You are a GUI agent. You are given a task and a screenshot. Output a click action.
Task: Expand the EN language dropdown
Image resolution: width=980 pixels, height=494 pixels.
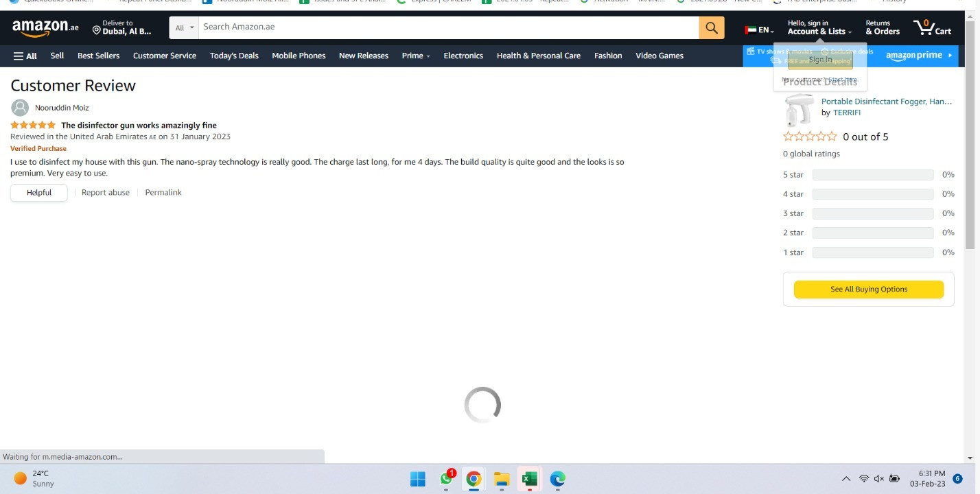[760, 30]
